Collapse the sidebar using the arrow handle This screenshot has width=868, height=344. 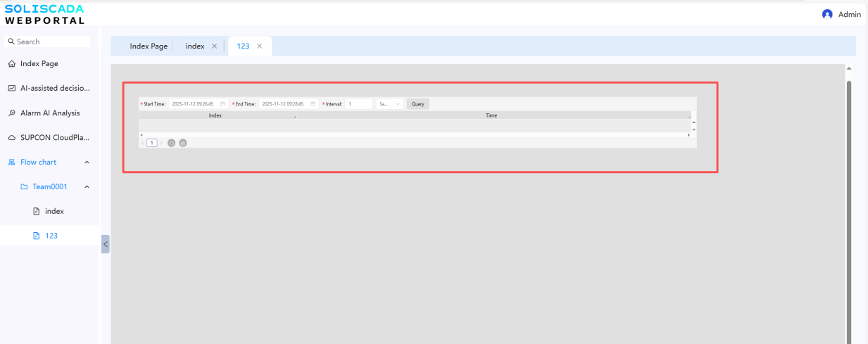click(x=106, y=244)
